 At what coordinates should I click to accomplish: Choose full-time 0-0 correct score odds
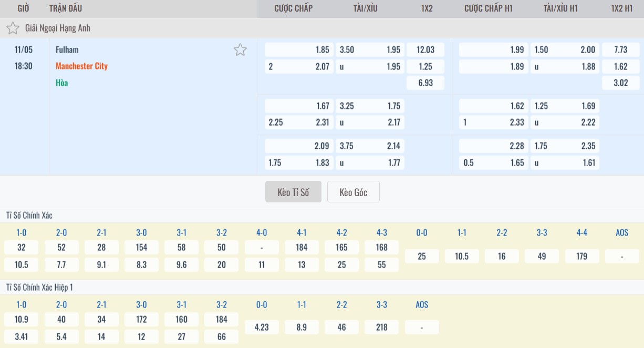point(422,257)
